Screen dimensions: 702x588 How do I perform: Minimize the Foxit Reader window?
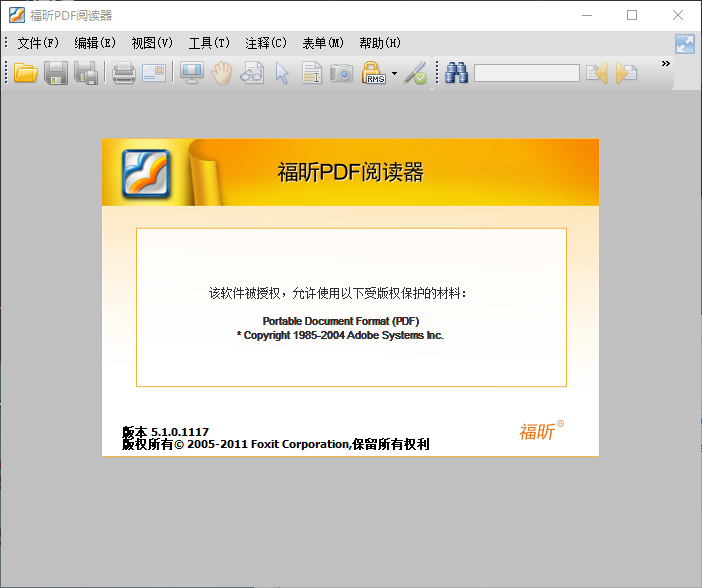click(x=587, y=15)
